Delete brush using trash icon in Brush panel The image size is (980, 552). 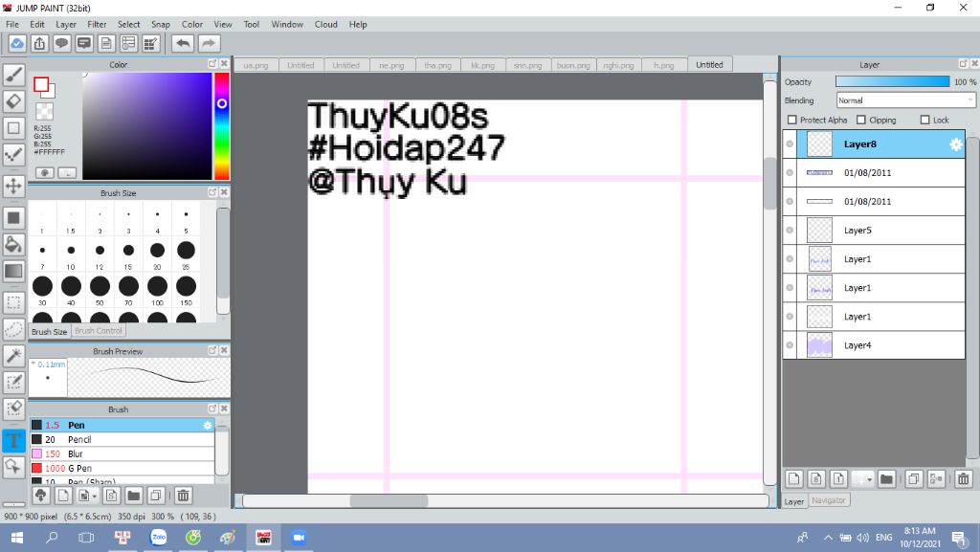click(183, 496)
